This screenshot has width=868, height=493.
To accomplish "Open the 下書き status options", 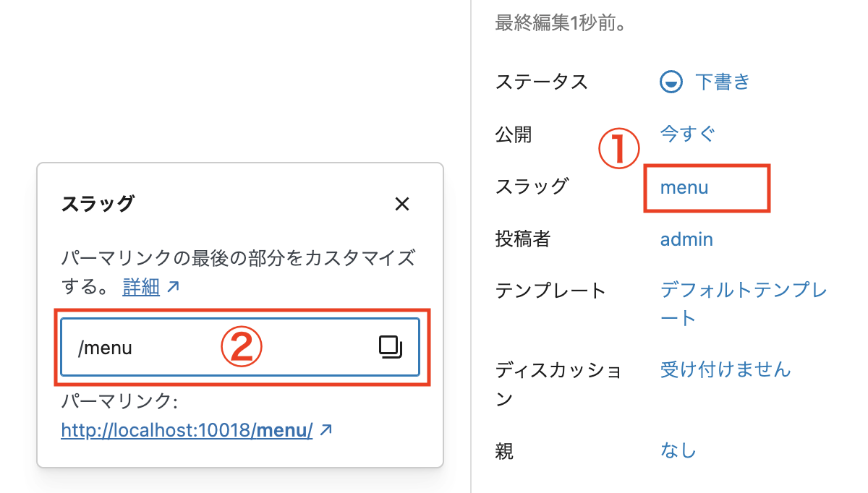I will [x=723, y=82].
